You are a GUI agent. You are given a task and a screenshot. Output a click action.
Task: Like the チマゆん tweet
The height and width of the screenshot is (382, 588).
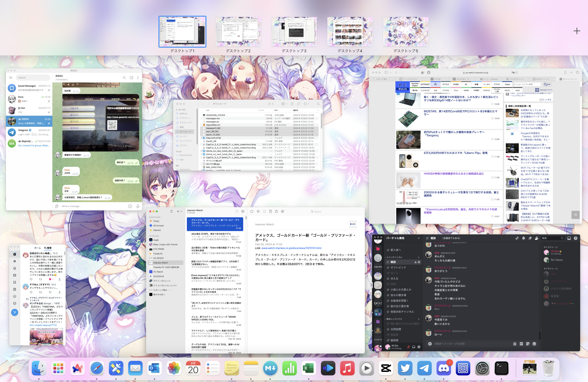coord(50,292)
